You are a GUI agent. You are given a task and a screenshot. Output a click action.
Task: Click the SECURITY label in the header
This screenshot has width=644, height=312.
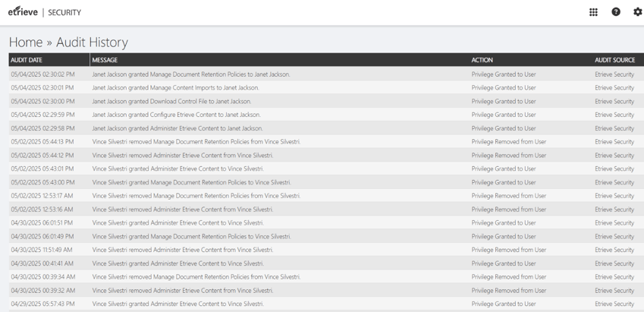[x=64, y=13]
